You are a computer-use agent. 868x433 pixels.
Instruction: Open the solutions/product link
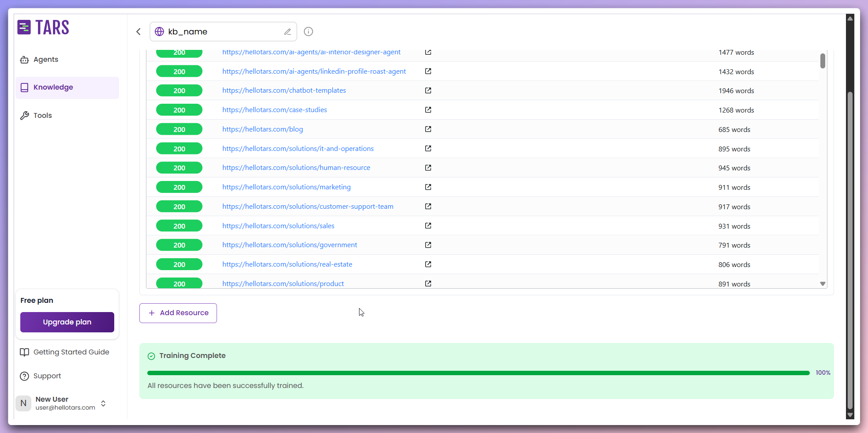(283, 284)
